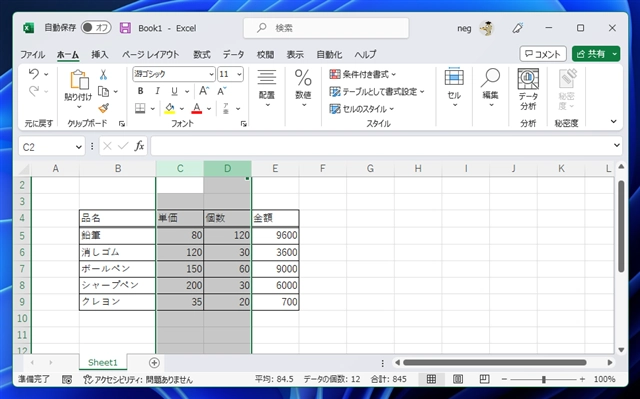This screenshot has width=640, height=399.
Task: Click the zoom in plus button
Action: (582, 379)
